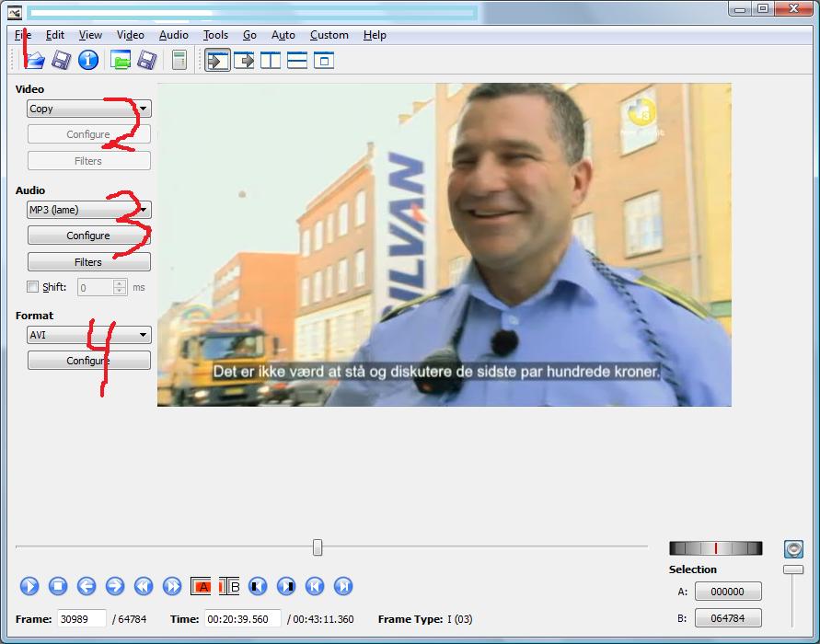Click the timeline seek slider handle
Viewport: 820px width, 644px height.
coord(318,547)
